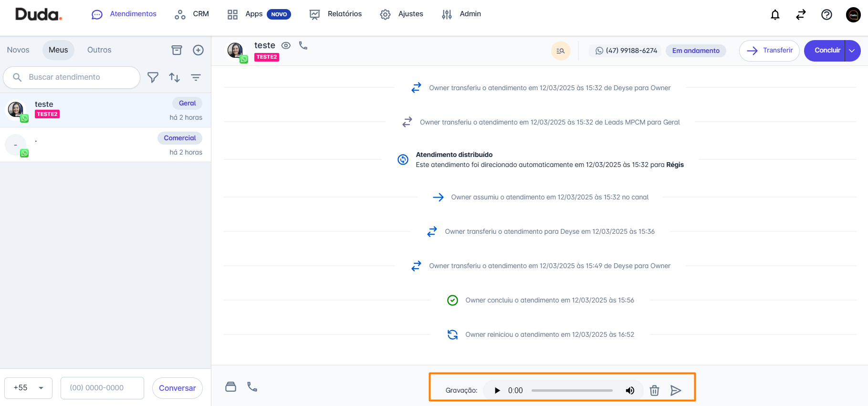Open the Relatórios menu
Screen dimensions: 868x406
[336, 14]
